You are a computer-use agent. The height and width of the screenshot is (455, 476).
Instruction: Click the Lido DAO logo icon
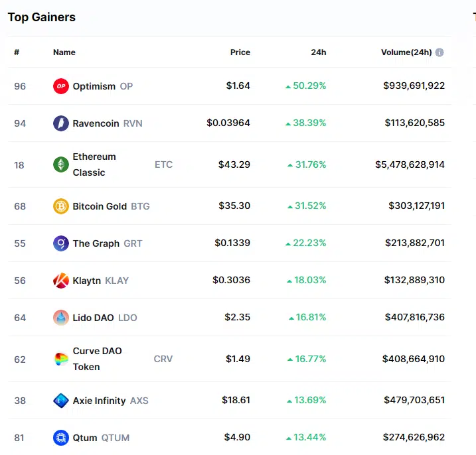tap(61, 318)
